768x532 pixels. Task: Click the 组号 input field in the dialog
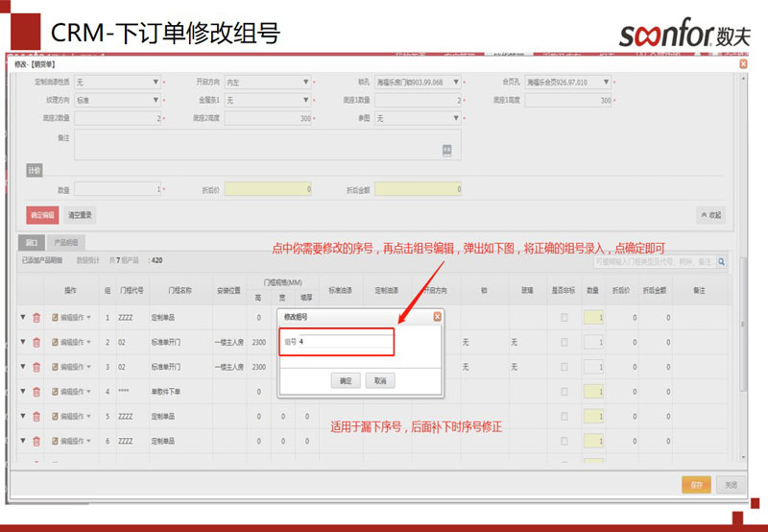[344, 342]
